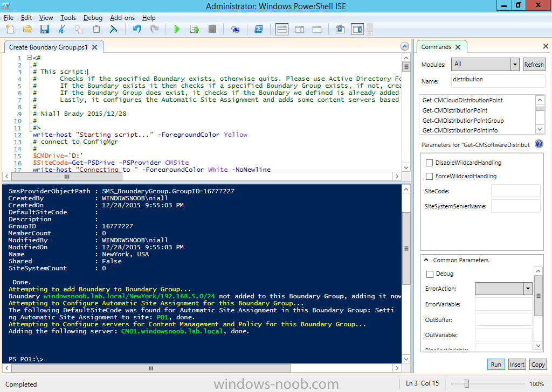The height and width of the screenshot is (392, 552).
Task: Click the SiteSystemServerName input field
Action: click(x=516, y=206)
